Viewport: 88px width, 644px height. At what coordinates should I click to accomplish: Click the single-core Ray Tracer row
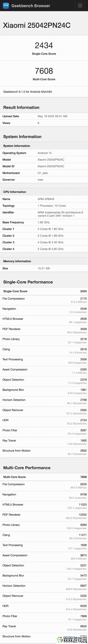[x=44, y=442]
